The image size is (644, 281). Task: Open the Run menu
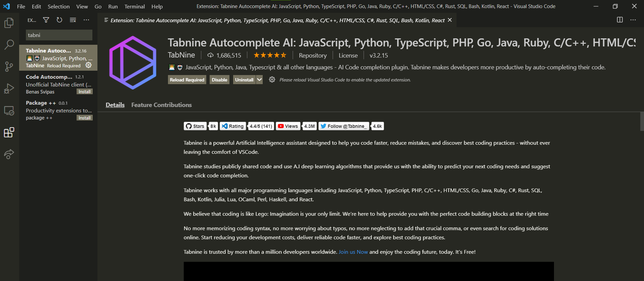(x=113, y=6)
